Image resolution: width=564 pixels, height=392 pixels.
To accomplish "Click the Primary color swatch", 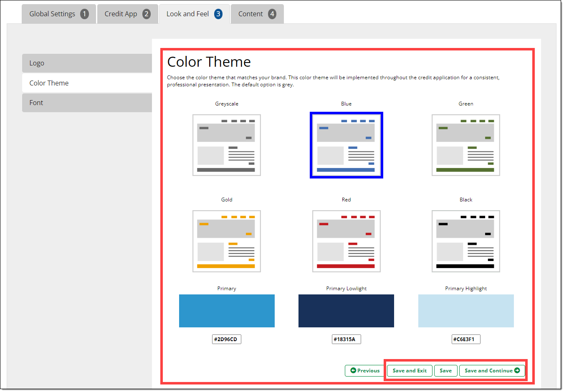I will (227, 311).
